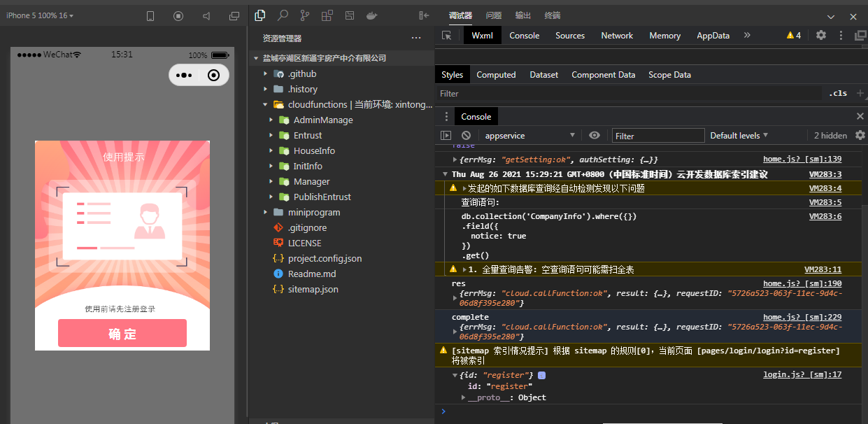This screenshot has height=424, width=868.
Task: Toggle the live expression eye icon
Action: pyautogui.click(x=595, y=135)
